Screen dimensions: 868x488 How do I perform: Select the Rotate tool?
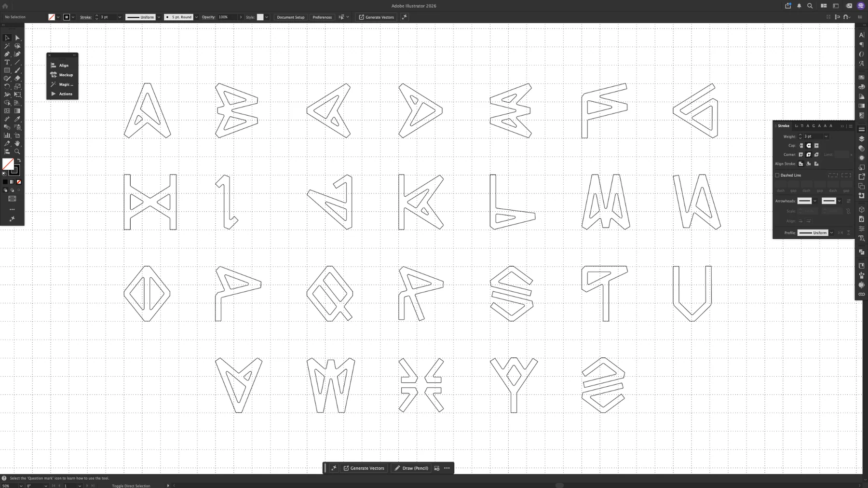tap(7, 86)
